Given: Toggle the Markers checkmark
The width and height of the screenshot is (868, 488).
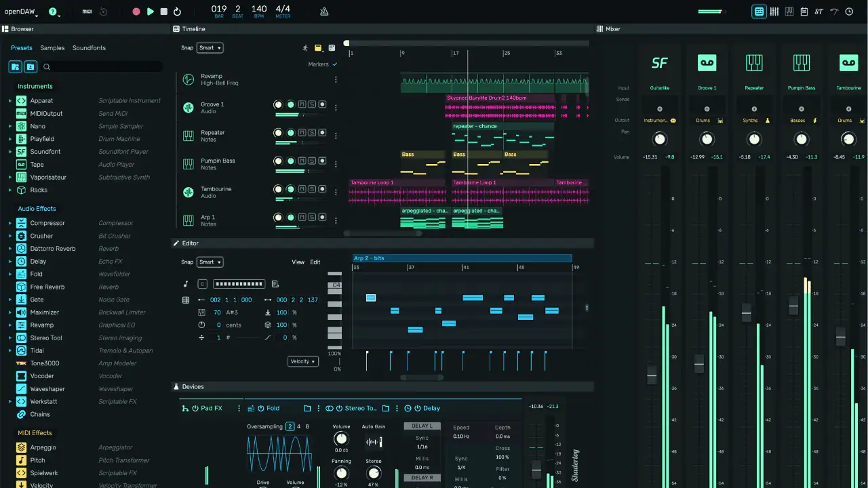Looking at the screenshot, I should pyautogui.click(x=334, y=64).
